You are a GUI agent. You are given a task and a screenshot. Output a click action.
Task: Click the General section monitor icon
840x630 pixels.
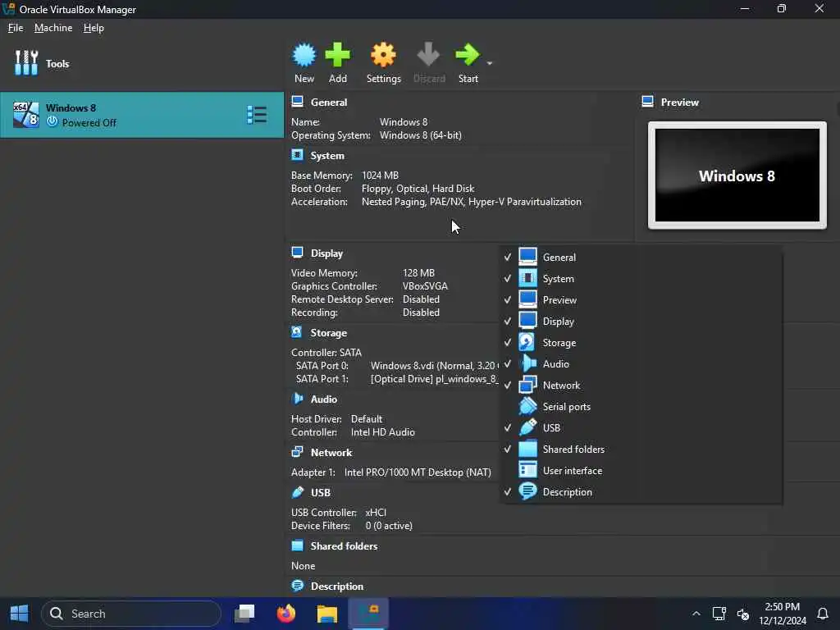pyautogui.click(x=297, y=101)
